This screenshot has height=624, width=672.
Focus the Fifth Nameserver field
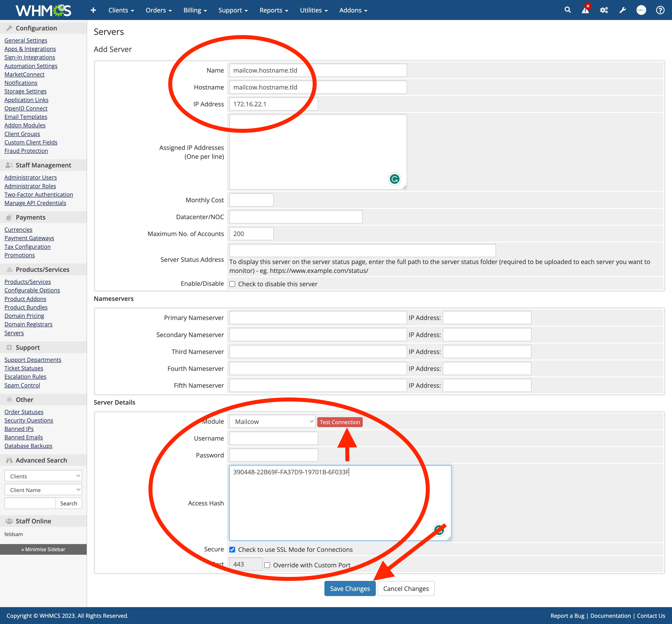[x=318, y=385]
